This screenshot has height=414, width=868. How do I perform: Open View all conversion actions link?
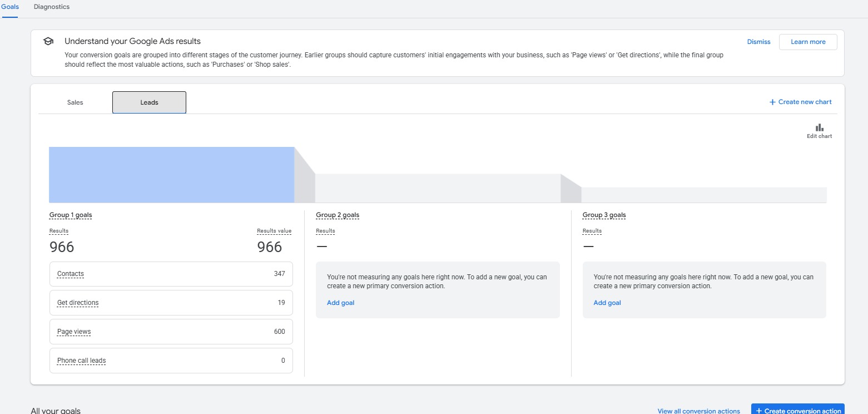click(698, 411)
